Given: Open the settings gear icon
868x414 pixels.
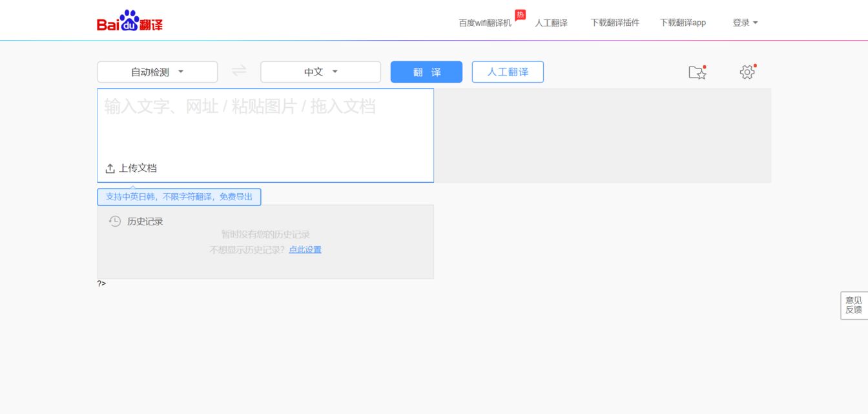Looking at the screenshot, I should tap(747, 72).
